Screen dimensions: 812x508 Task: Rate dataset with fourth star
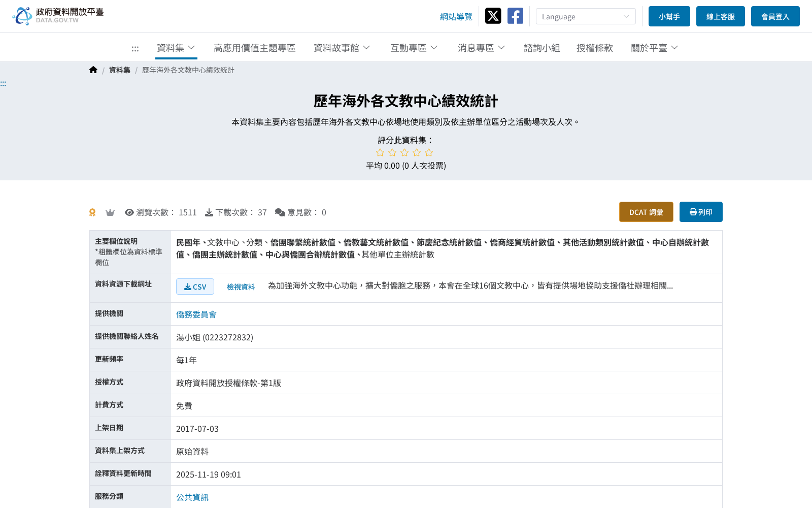click(x=417, y=152)
